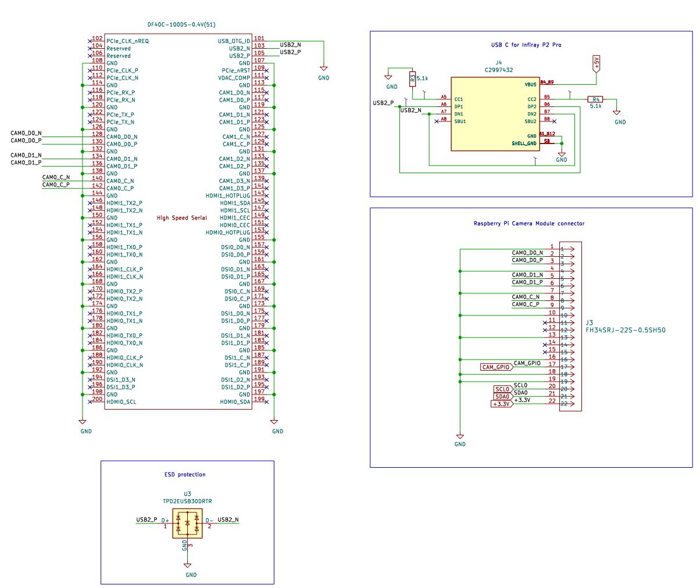
Task: Select the CAM_GPIO global label
Action: tap(496, 367)
